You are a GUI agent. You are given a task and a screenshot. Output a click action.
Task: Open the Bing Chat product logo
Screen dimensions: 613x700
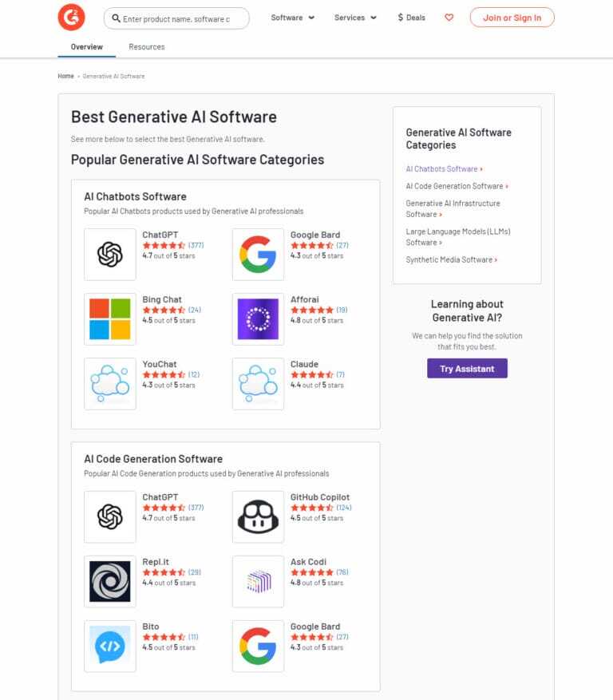coord(109,318)
